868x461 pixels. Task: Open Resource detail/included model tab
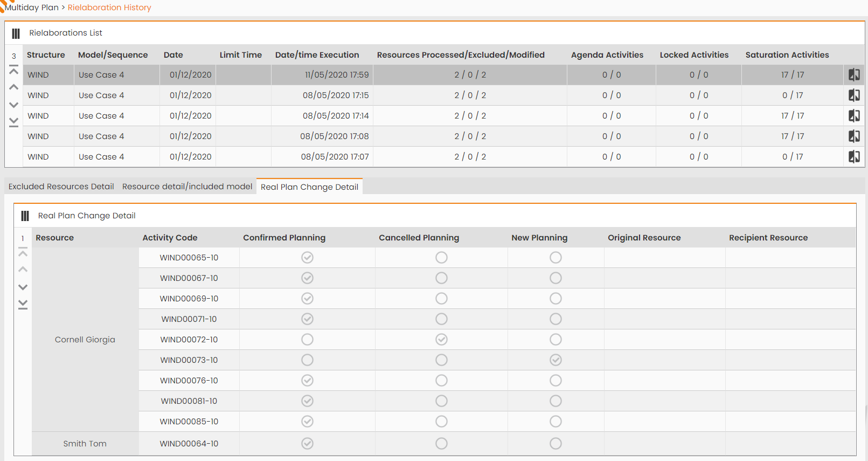coord(187,187)
